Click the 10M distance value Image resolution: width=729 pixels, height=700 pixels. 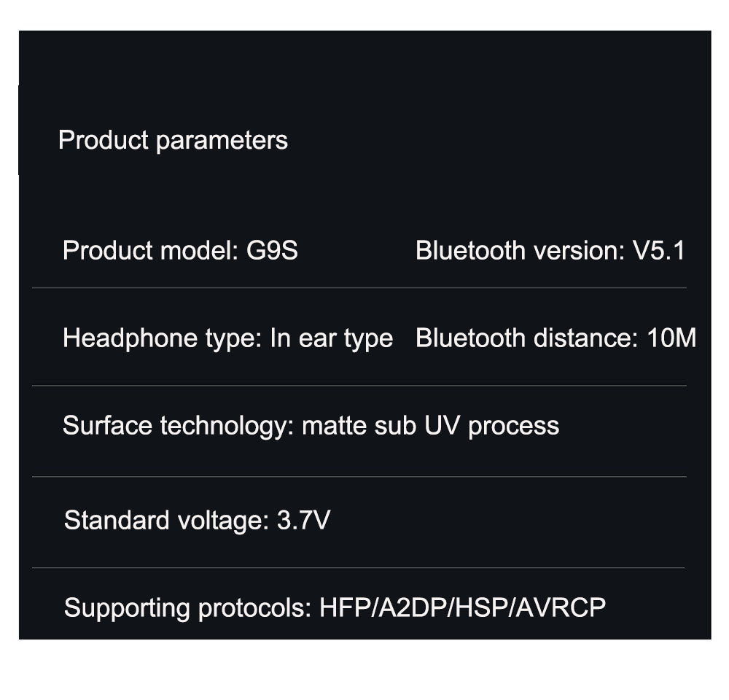tap(671, 338)
